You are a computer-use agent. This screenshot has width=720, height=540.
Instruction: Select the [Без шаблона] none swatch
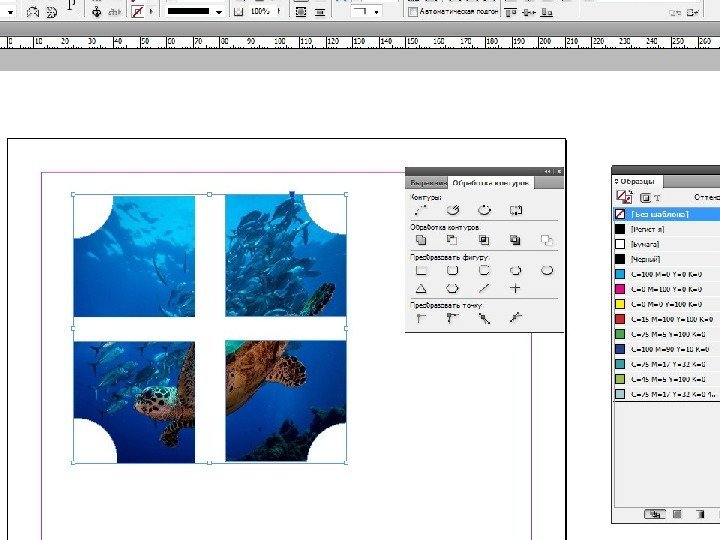tap(667, 214)
